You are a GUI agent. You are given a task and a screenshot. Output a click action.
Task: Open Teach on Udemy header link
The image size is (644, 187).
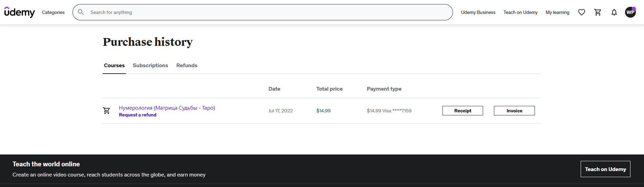pos(520,12)
